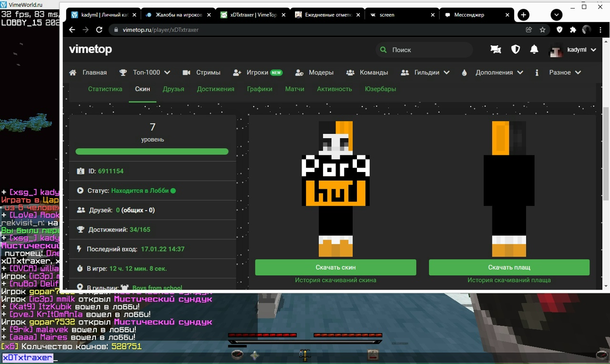Open the browser extensions puzzle icon

[x=573, y=30]
